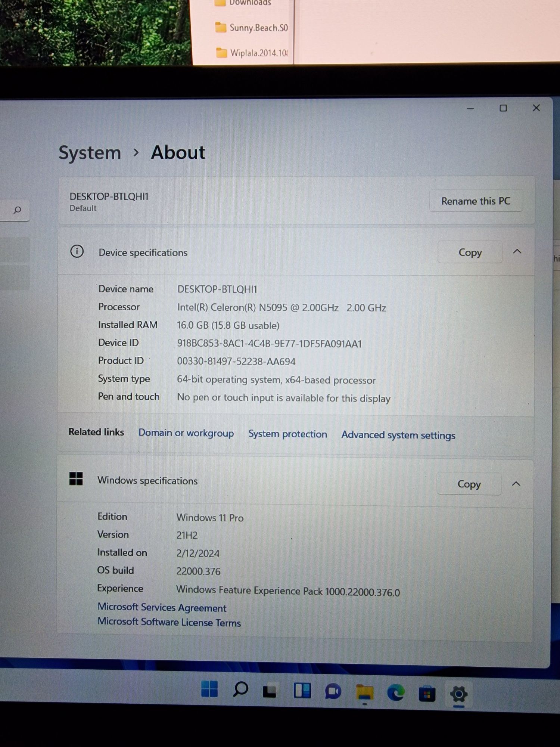Copy the Device specifications
Viewport: 560px width, 747px height.
pyautogui.click(x=470, y=252)
